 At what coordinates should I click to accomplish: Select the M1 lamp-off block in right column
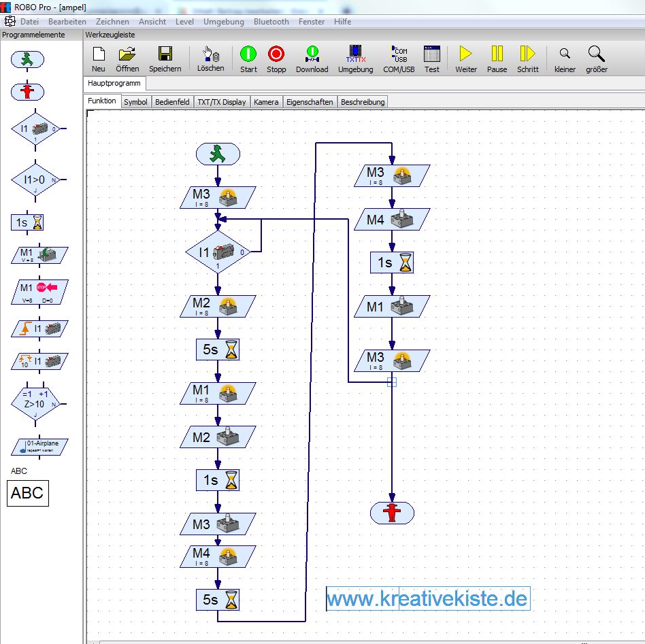coord(392,307)
